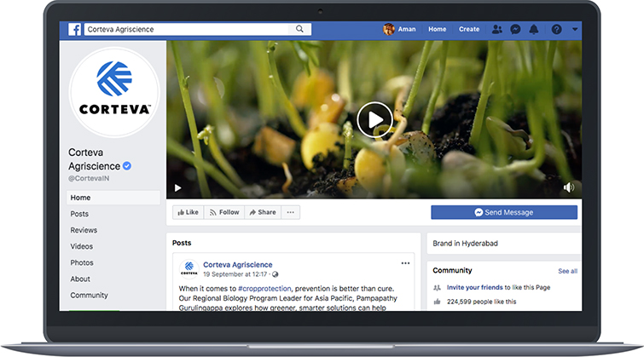644x357 pixels.
Task: Click the search magnifier icon
Action: [x=299, y=29]
